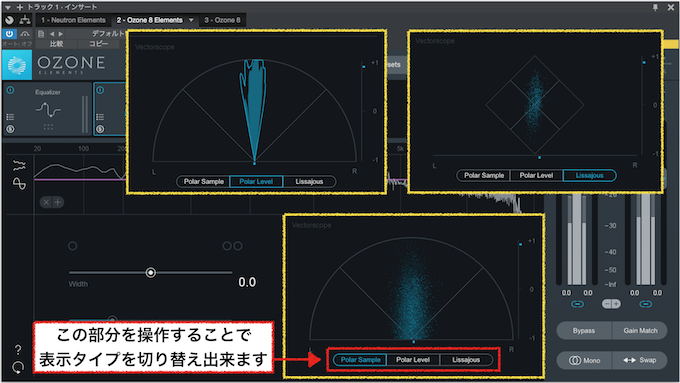680x383 pixels.
Task: Select Polar Level vectorscope mode in bottom panel
Action: pyautogui.click(x=413, y=360)
